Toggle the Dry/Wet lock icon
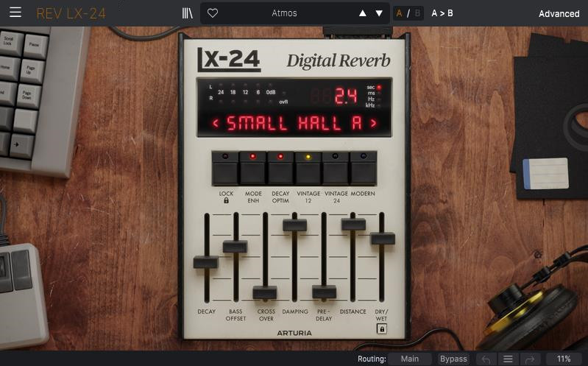The image size is (588, 366). 382,329
